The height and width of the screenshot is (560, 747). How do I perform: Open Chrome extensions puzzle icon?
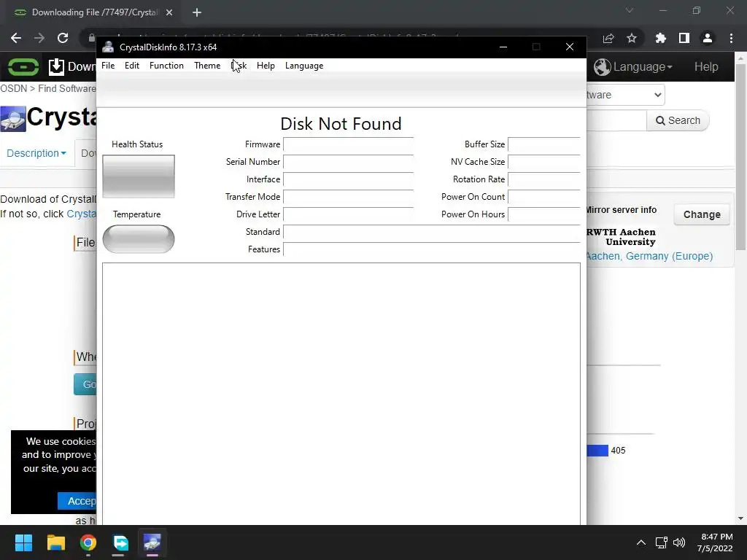coord(661,38)
